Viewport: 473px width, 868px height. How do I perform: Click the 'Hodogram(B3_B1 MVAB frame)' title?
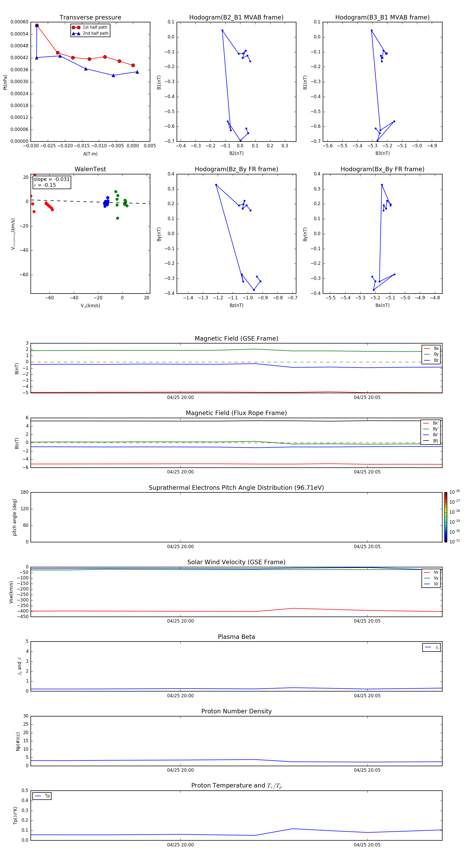(x=382, y=17)
